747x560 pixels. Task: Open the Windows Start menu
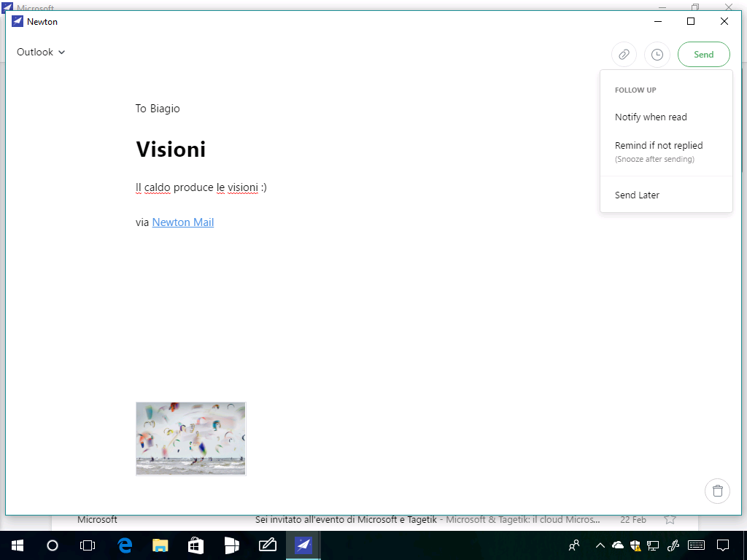(x=18, y=545)
